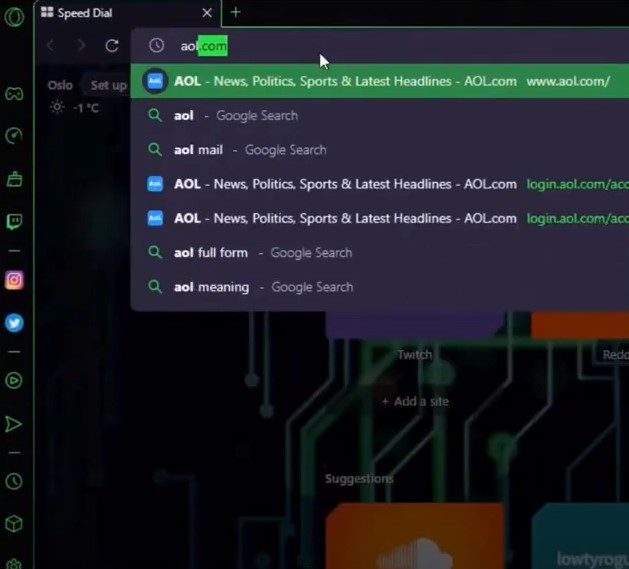Click magnifier icon beside 'aol meaning'
The height and width of the screenshot is (569, 629).
click(155, 287)
